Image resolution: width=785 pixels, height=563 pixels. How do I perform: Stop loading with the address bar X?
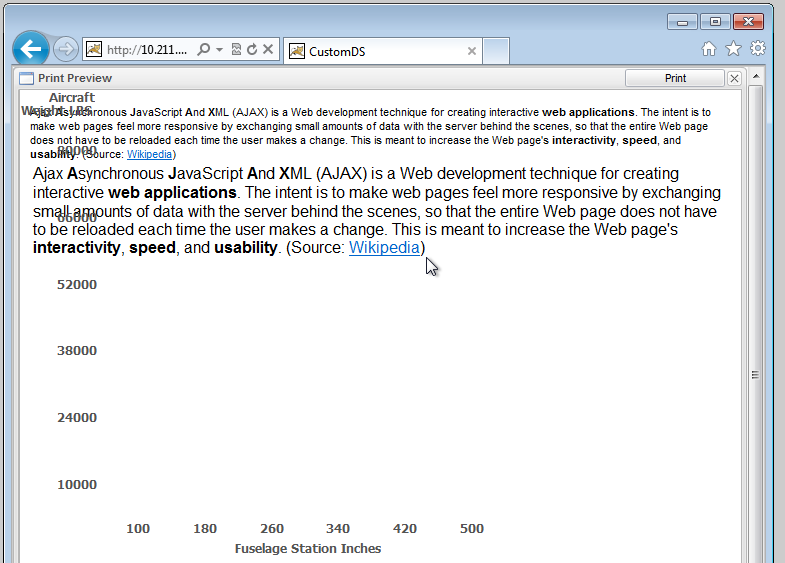click(268, 49)
